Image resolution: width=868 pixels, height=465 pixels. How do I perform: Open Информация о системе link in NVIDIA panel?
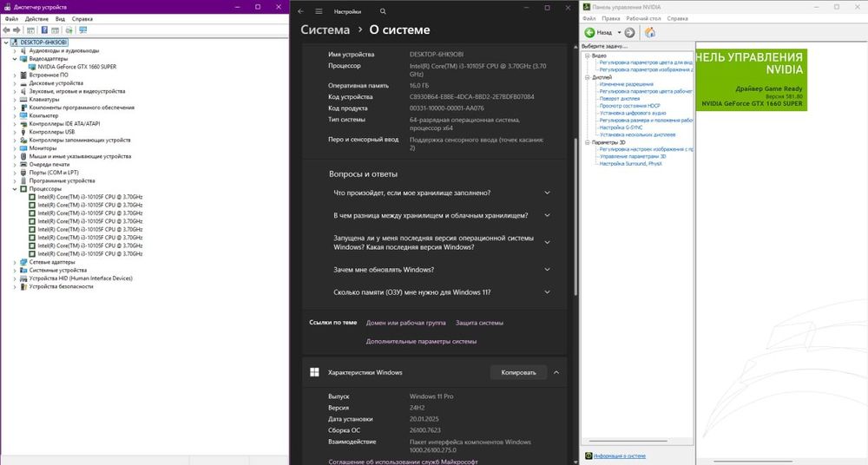[620, 456]
